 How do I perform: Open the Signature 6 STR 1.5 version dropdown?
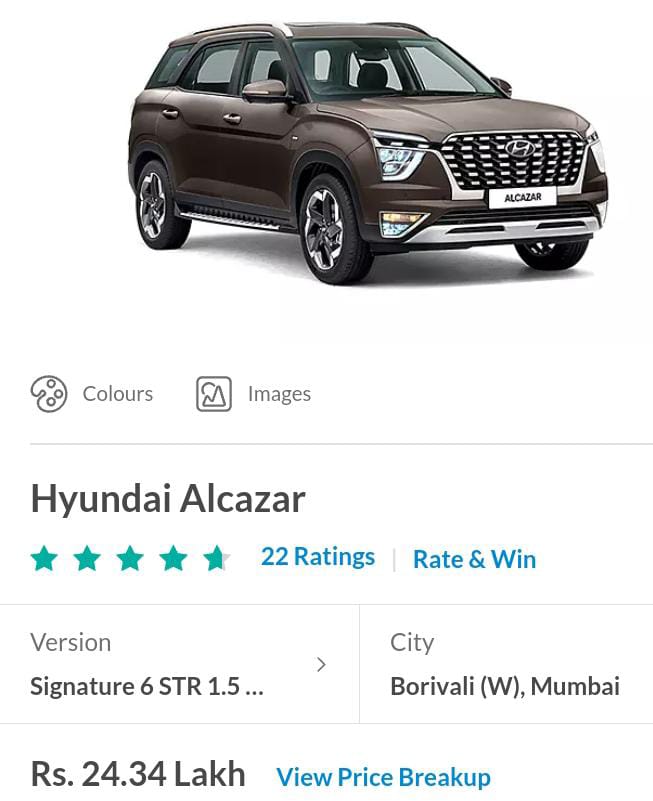[179, 664]
